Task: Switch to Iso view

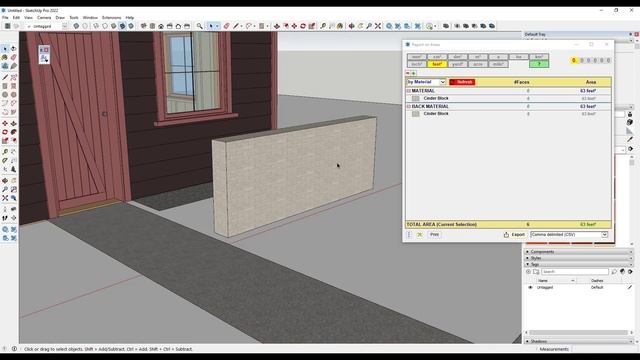Action: coord(144,26)
